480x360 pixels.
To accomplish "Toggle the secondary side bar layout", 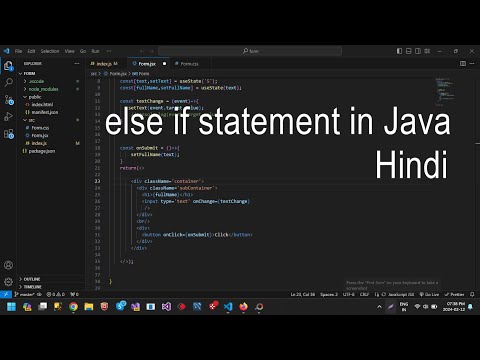I will (x=418, y=51).
